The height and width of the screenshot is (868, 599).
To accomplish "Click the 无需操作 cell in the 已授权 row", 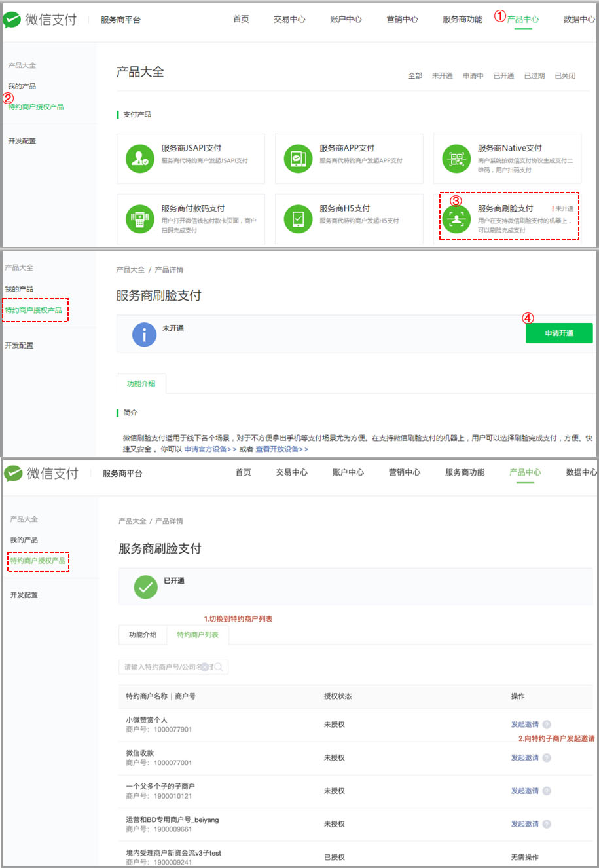I will [525, 858].
